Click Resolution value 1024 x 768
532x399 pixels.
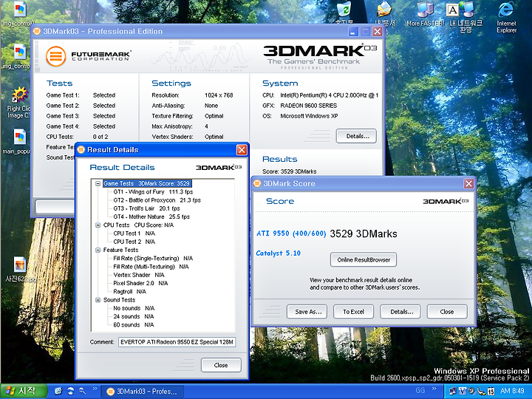(x=219, y=95)
